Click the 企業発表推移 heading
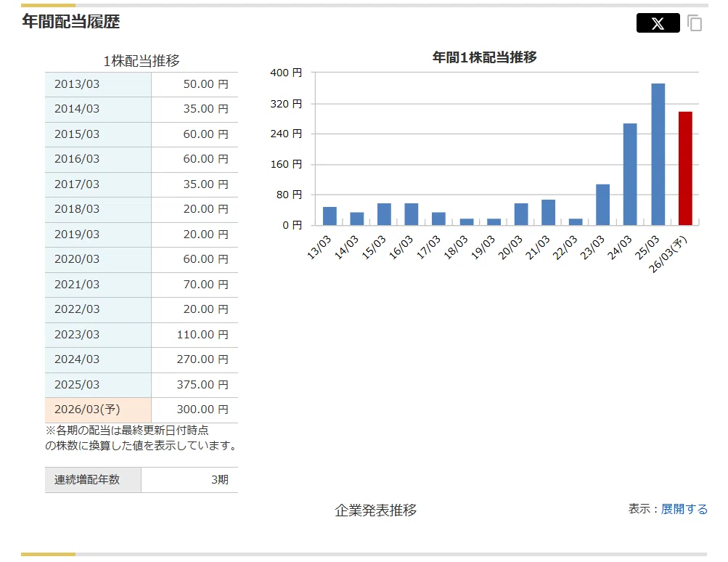 coord(375,510)
